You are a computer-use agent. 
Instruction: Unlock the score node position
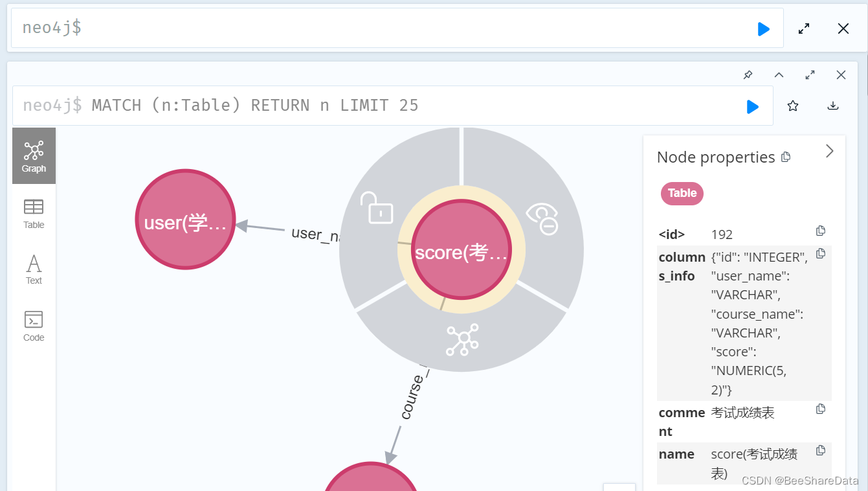pos(377,207)
